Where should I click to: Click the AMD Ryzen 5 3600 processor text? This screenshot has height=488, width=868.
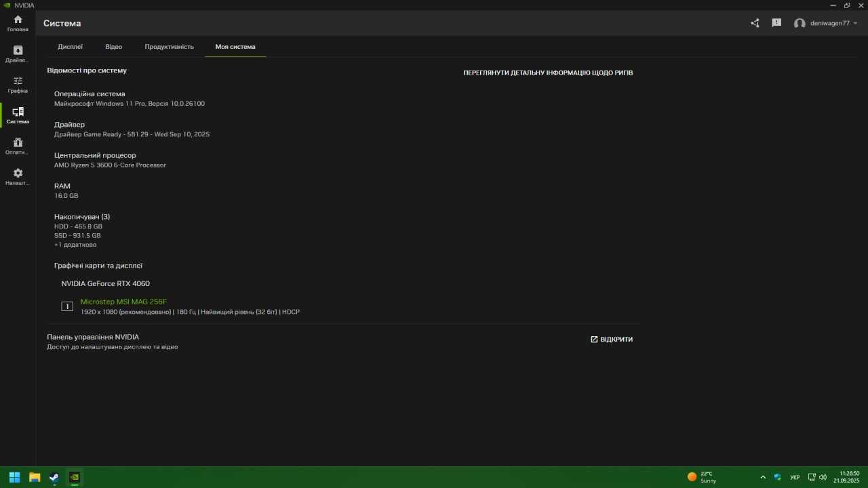(x=110, y=165)
